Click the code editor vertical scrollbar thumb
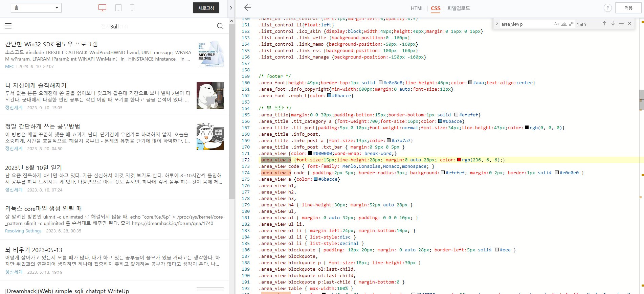This screenshot has height=294, width=644. [x=641, y=100]
